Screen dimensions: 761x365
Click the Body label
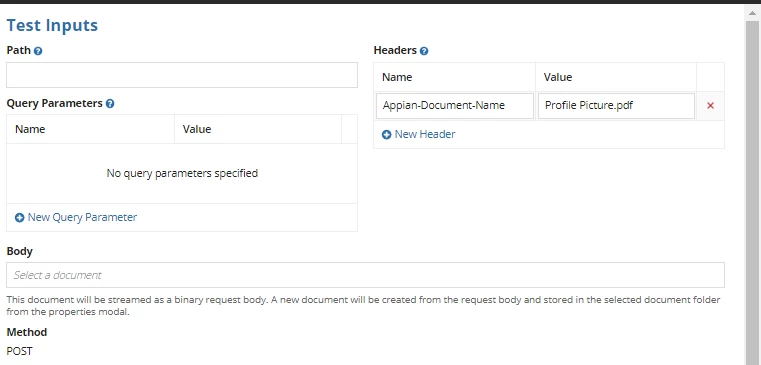click(x=19, y=251)
